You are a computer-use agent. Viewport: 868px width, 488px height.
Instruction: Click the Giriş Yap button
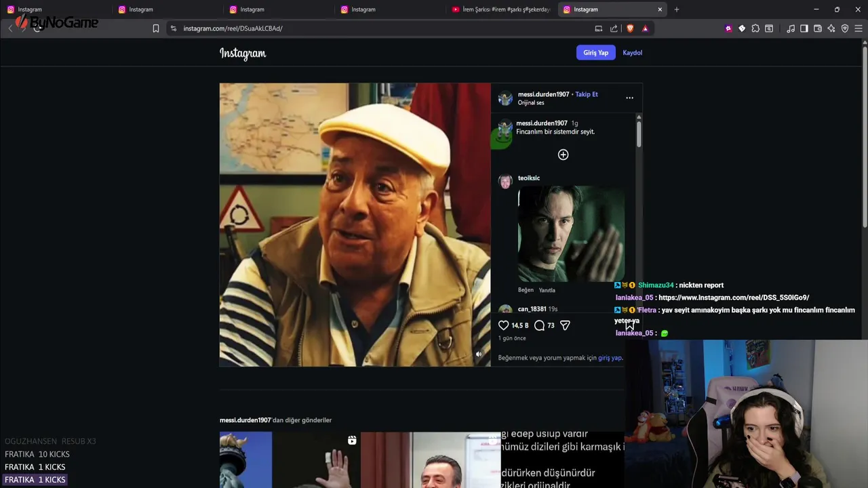tap(595, 53)
